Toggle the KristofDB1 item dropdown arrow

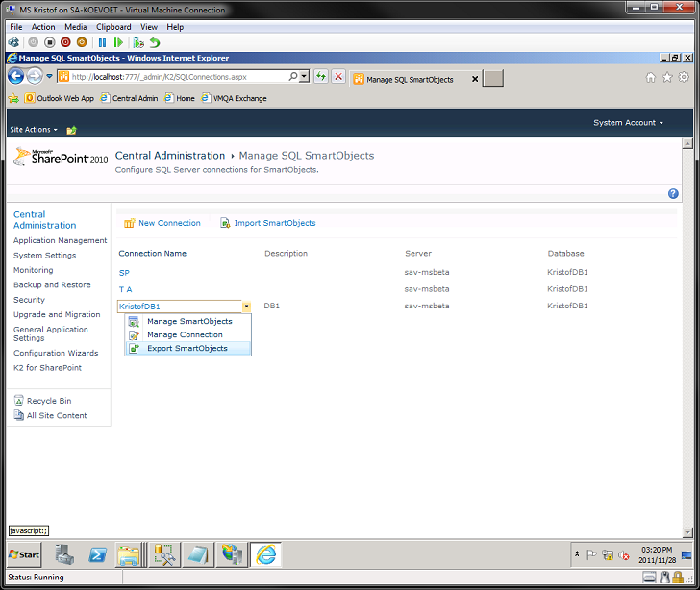pyautogui.click(x=246, y=307)
